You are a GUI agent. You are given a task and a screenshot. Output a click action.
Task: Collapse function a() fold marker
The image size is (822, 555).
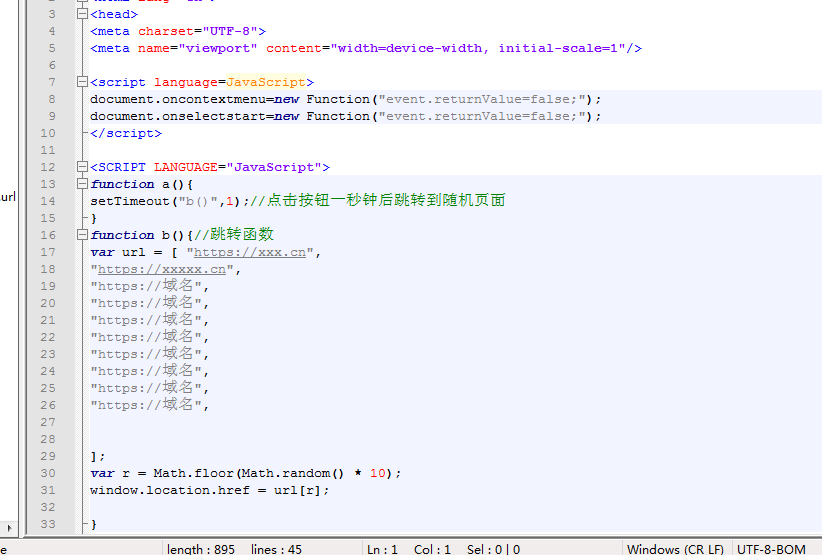pyautogui.click(x=81, y=185)
